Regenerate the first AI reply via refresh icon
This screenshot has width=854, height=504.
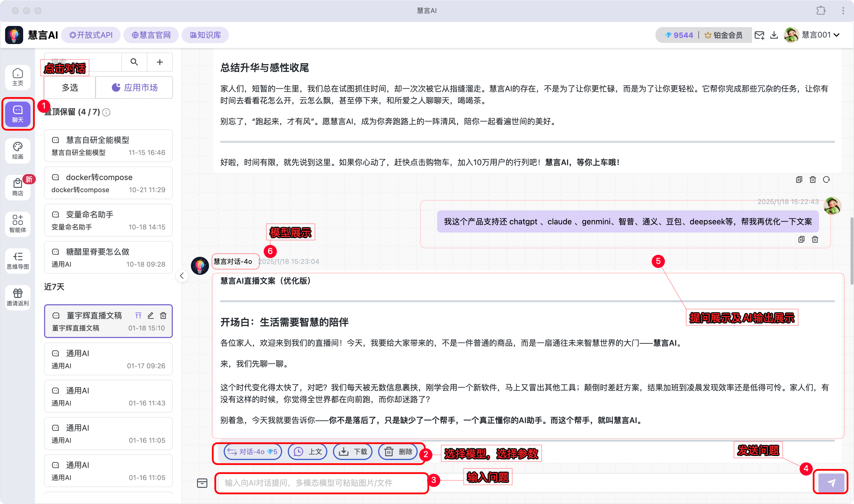pyautogui.click(x=826, y=179)
